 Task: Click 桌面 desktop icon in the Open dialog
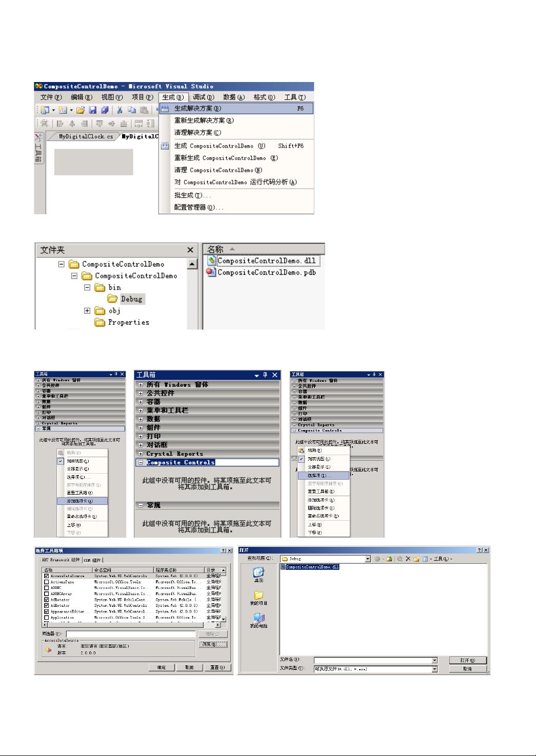[x=259, y=575]
